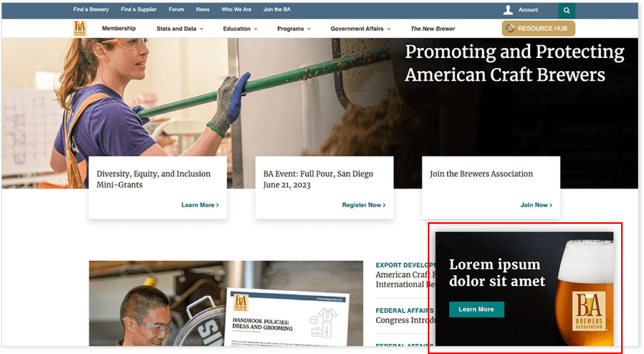Click Learn More on Mini-Grants card
Screen dimensions: 644x354
(x=200, y=205)
